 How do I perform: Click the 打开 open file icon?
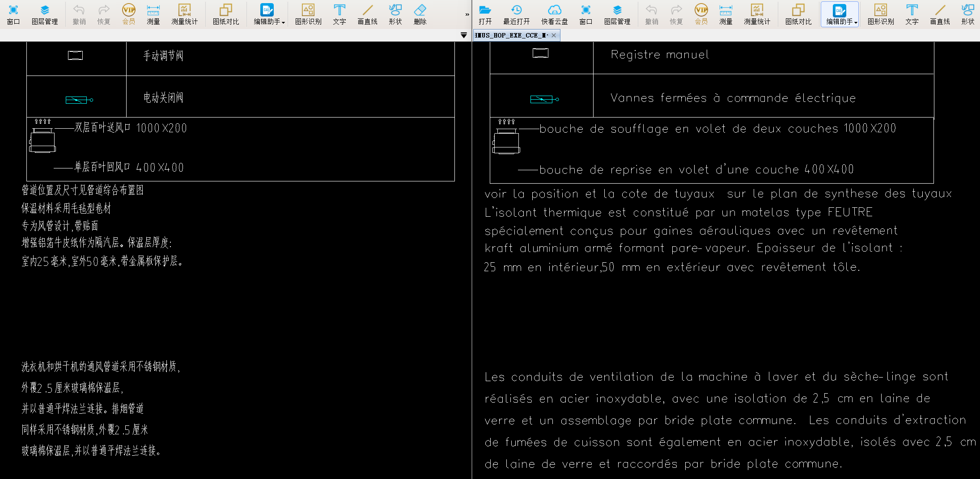485,14
